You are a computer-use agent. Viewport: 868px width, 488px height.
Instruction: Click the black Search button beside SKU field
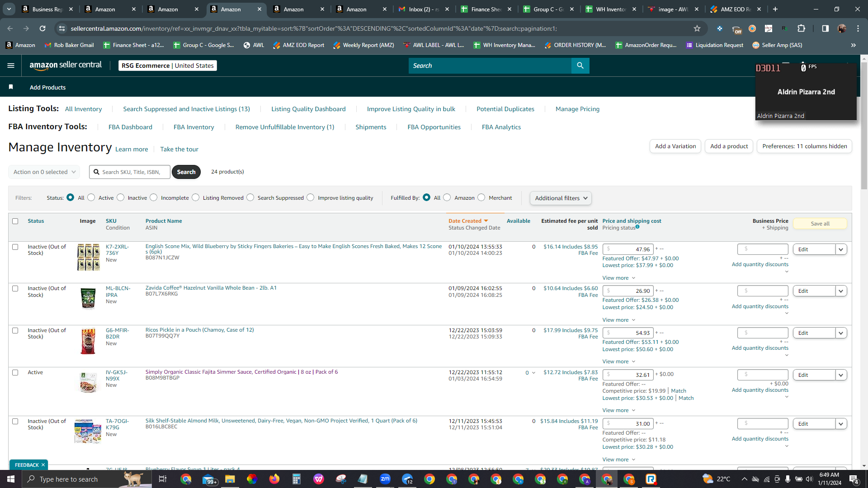coord(186,172)
